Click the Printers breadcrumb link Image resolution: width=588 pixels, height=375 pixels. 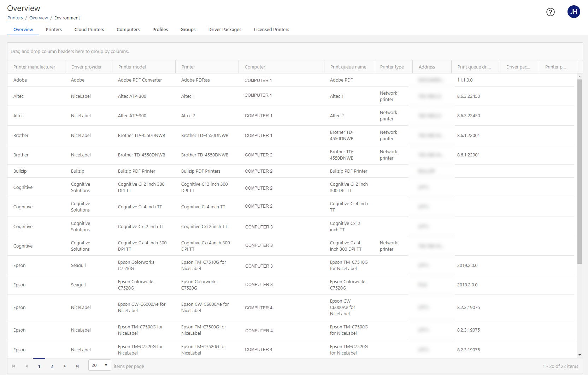click(x=15, y=18)
